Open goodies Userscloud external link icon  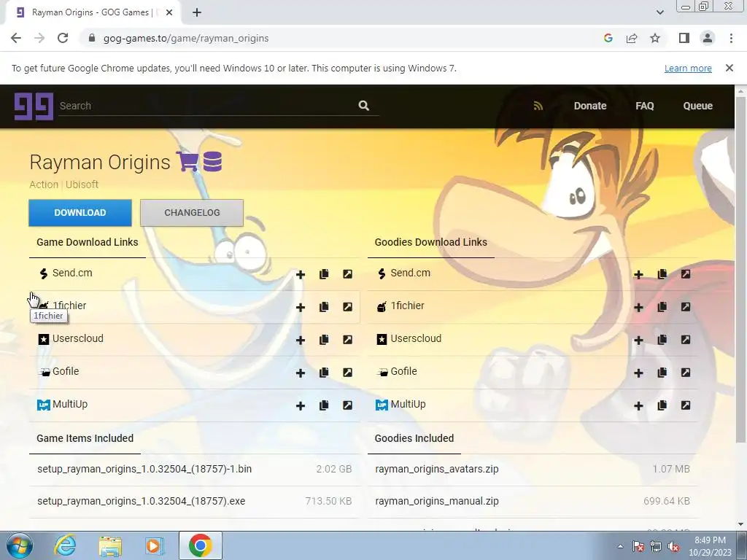click(x=686, y=340)
